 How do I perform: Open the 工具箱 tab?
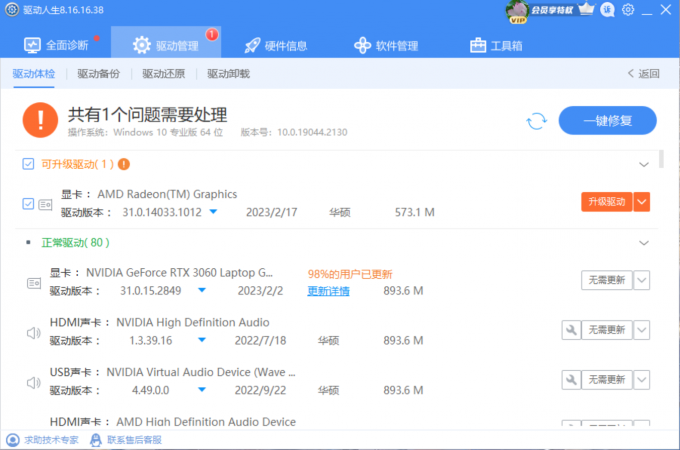coord(496,46)
